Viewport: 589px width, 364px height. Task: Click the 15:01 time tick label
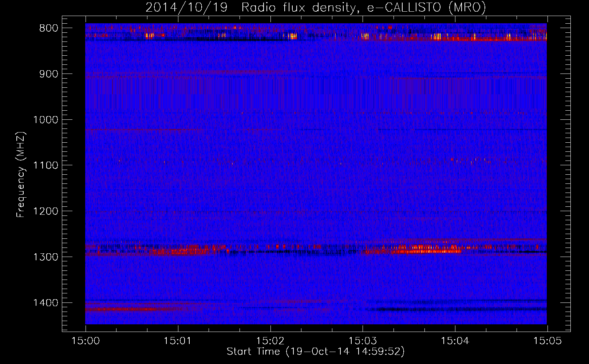178,341
